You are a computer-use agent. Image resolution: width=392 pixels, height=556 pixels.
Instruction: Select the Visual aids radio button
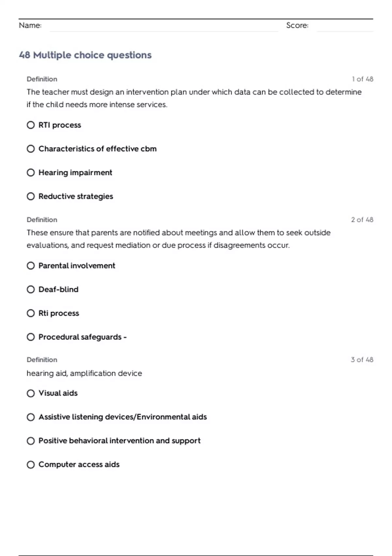point(31,393)
